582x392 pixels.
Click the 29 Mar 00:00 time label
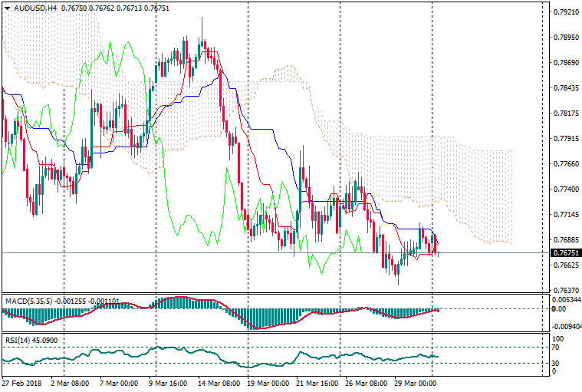(x=415, y=382)
